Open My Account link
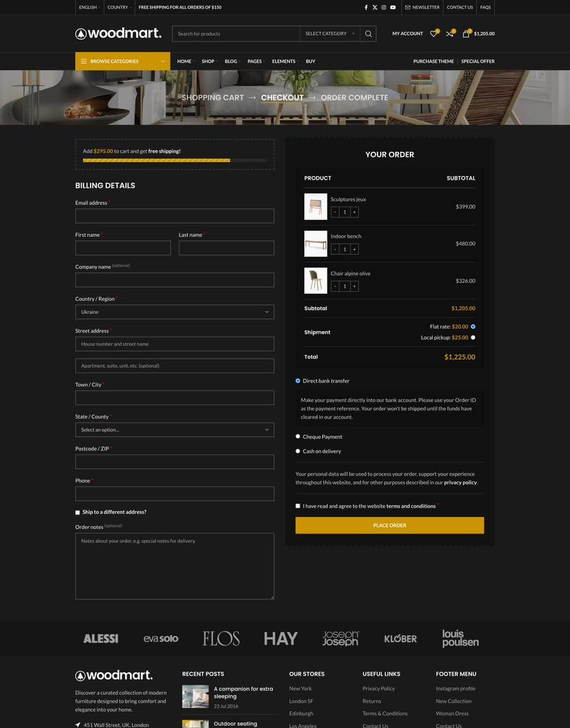The image size is (570, 728). pos(407,34)
